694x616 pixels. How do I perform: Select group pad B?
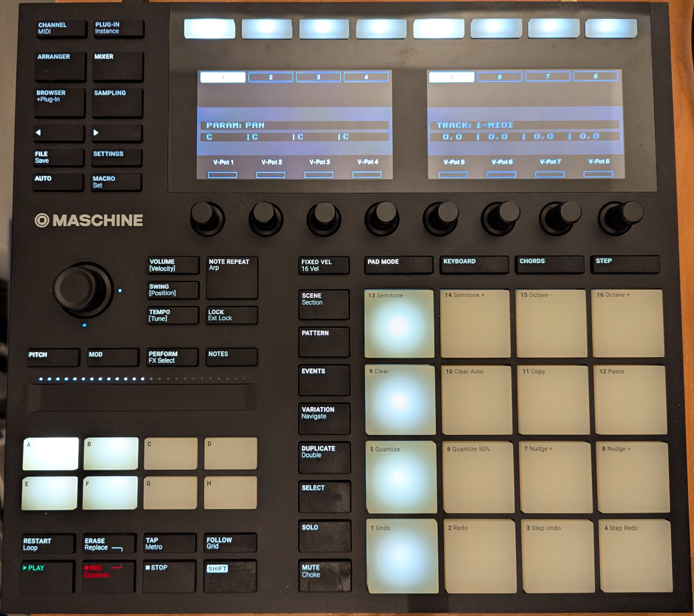tap(111, 453)
